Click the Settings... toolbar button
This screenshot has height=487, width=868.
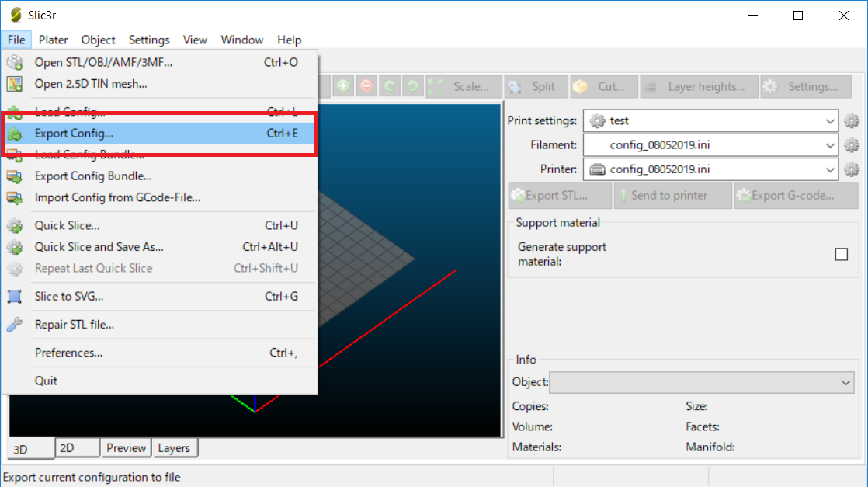coord(805,86)
